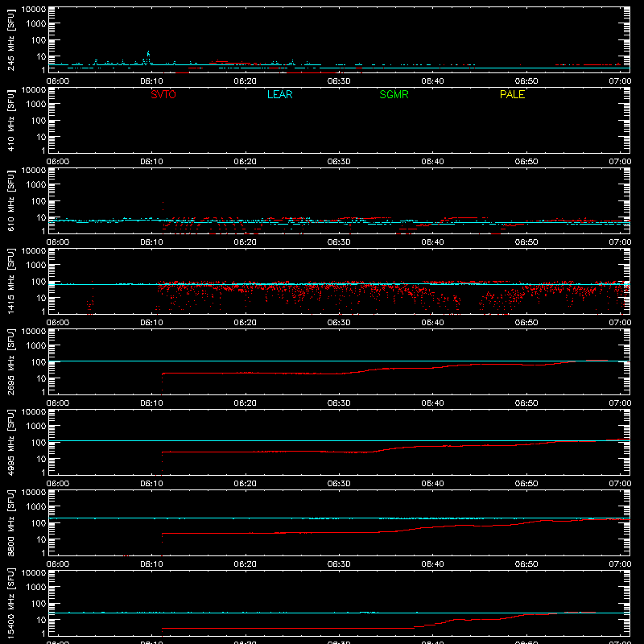Image resolution: width=644 pixels, height=644 pixels.
Task: Click the 100 y-axis label of the 610 MHz plot
Action: (39, 201)
